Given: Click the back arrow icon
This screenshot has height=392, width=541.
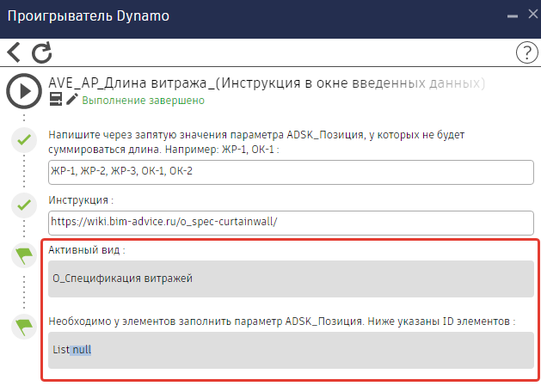Looking at the screenshot, I should pyautogui.click(x=14, y=52).
